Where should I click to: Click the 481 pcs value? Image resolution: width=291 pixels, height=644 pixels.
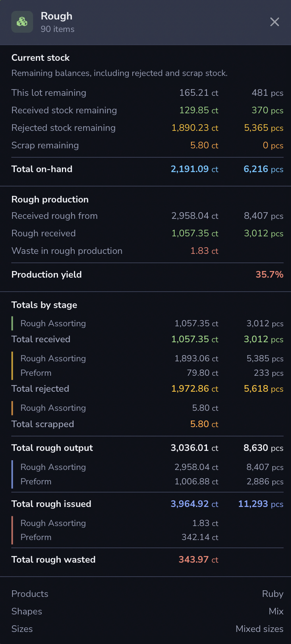(x=267, y=93)
